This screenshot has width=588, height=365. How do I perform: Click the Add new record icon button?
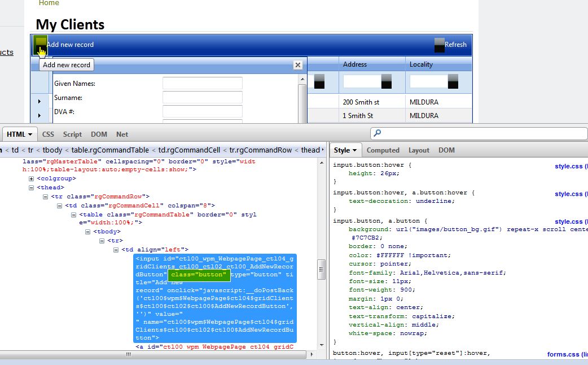pyautogui.click(x=40, y=45)
